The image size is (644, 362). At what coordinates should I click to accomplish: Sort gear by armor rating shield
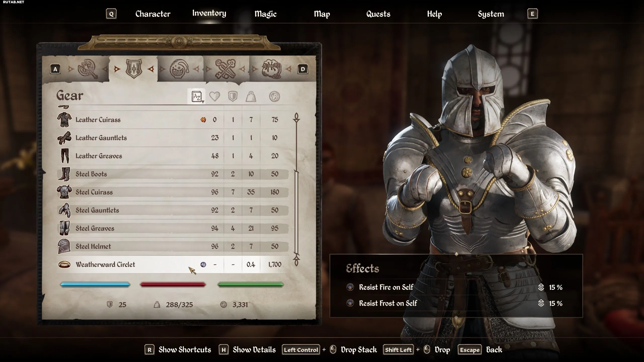[233, 97]
